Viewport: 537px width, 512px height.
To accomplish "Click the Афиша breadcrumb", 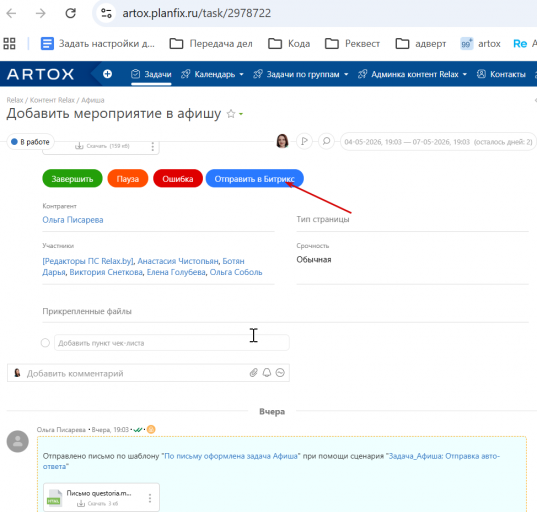I will coord(92,100).
